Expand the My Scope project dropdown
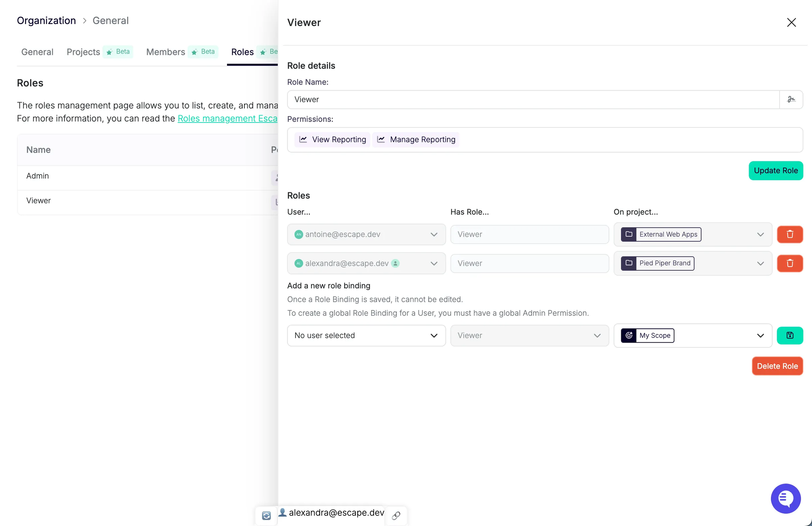The image size is (812, 526). click(760, 336)
